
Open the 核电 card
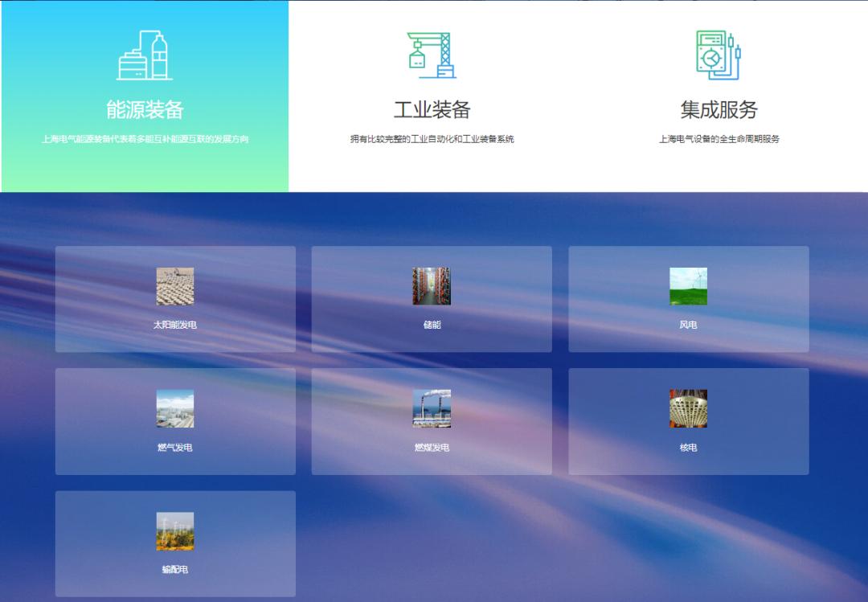(688, 420)
